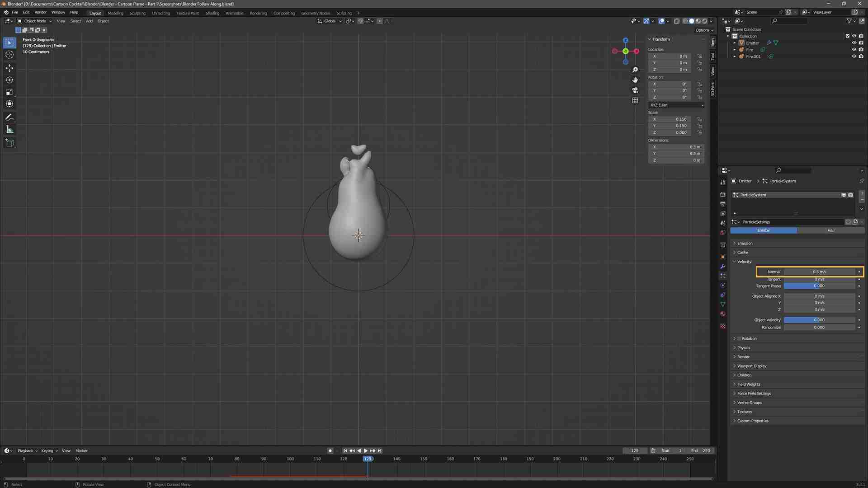Toggle camera view in viewport

pos(635,90)
